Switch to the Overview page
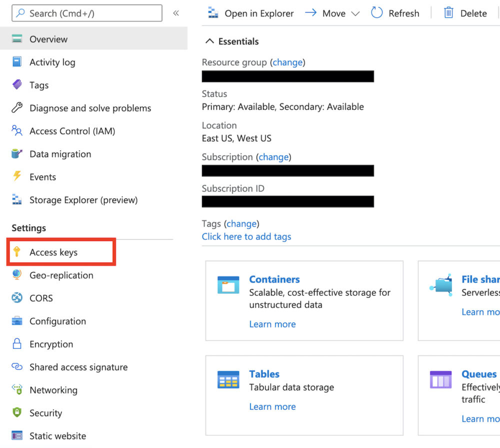Viewport: 500px width, 448px height. tap(48, 38)
